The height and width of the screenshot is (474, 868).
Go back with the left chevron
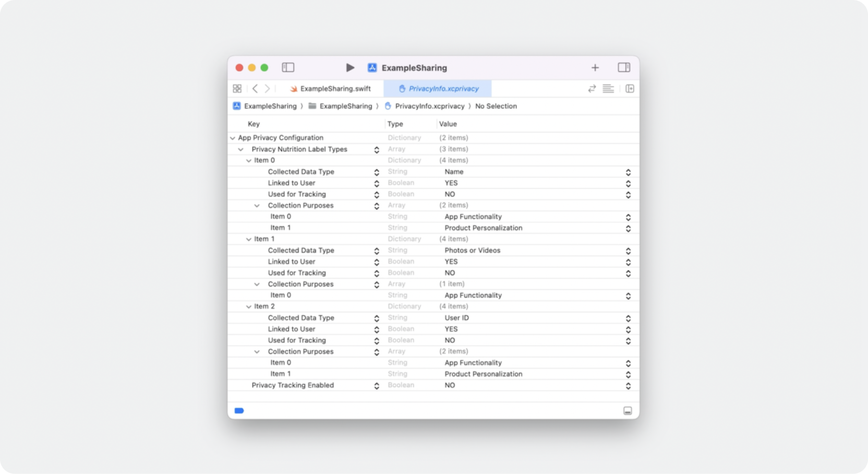255,89
